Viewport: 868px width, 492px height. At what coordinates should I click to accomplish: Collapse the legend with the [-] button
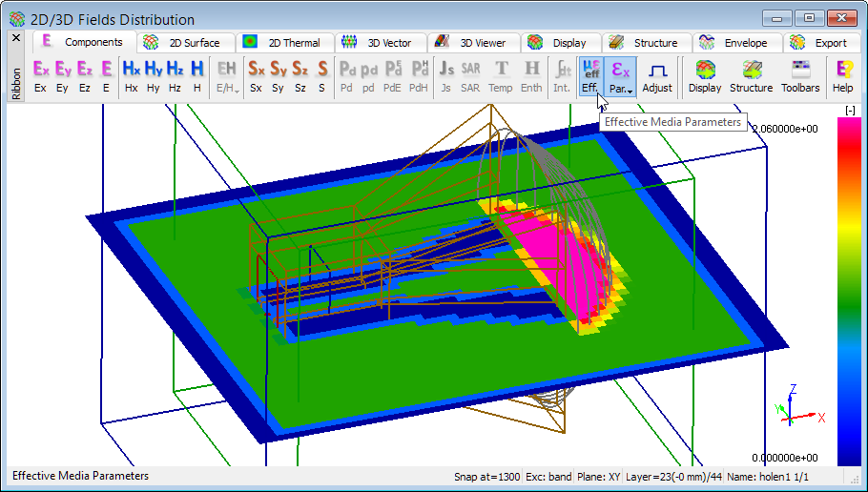[x=849, y=111]
